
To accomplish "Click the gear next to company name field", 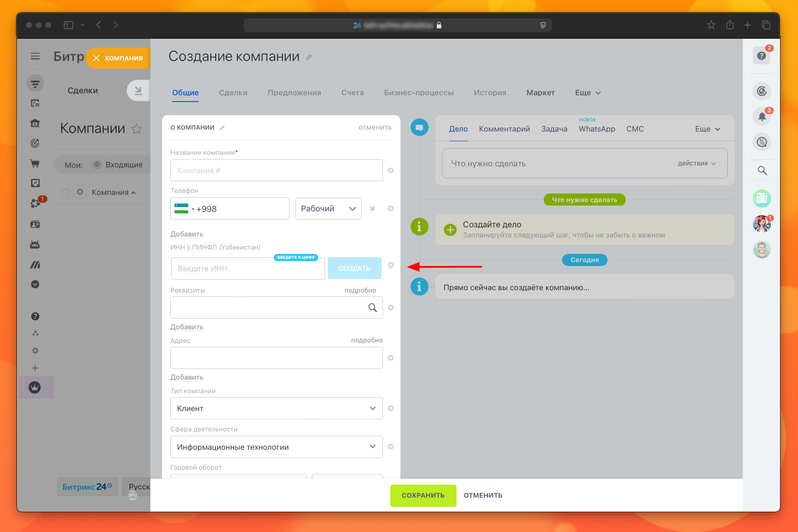I will (x=391, y=170).
